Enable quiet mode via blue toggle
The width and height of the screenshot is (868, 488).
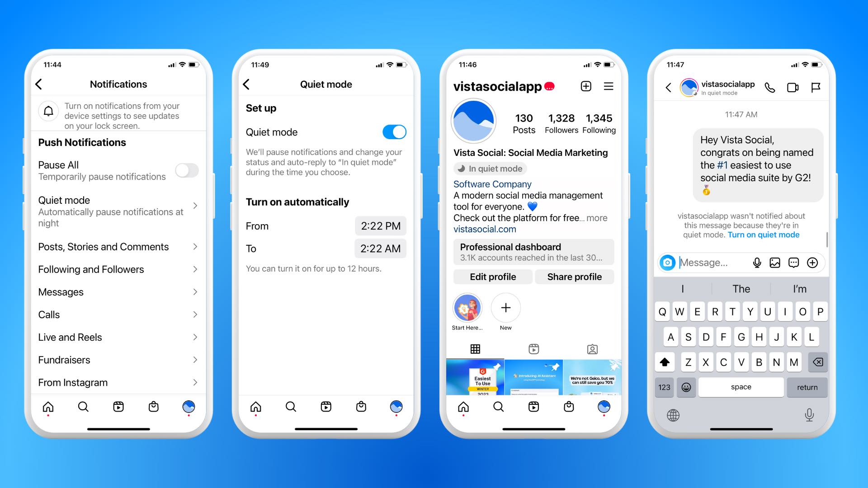coord(393,132)
